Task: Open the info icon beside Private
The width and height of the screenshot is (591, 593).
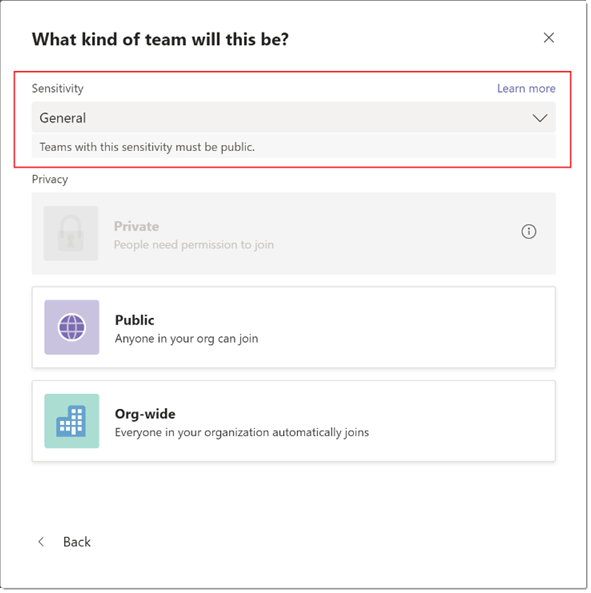Action: 531,233
